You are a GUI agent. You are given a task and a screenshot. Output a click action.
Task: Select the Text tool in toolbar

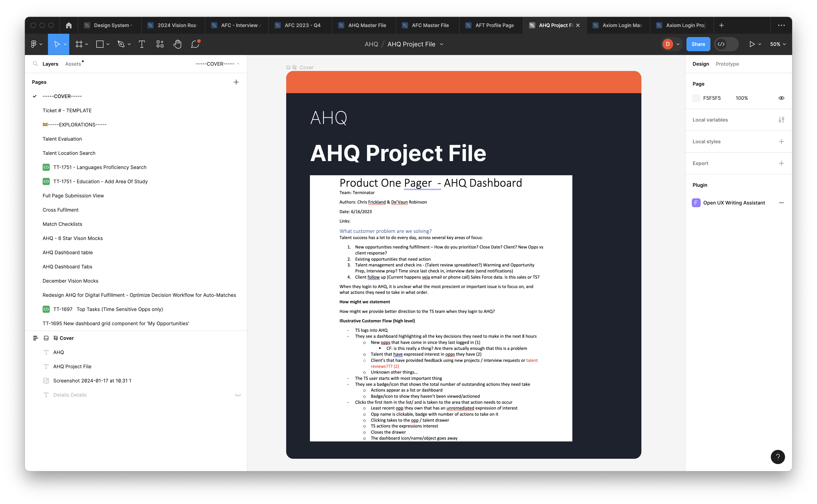pos(142,44)
